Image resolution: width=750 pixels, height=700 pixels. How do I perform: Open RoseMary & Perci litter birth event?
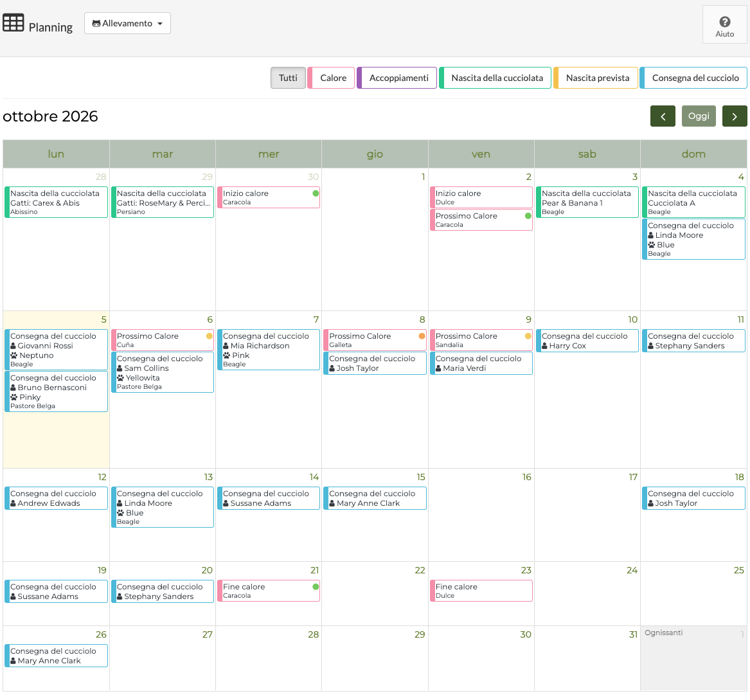point(163,202)
